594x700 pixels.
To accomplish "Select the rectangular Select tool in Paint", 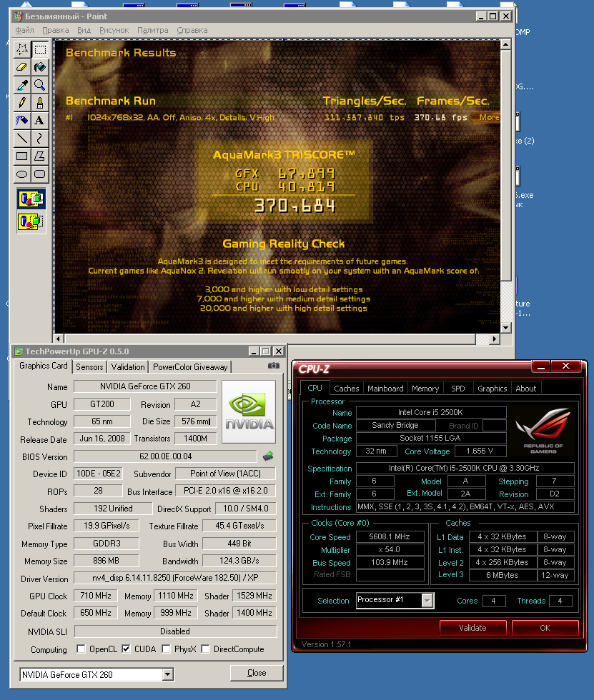I will (x=40, y=49).
